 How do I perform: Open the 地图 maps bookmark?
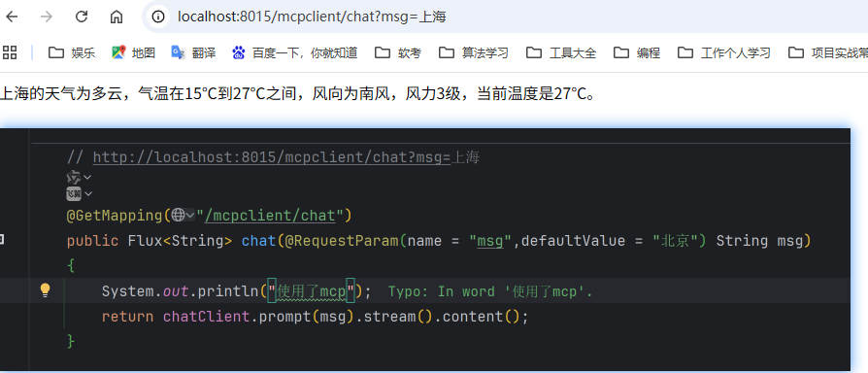133,52
